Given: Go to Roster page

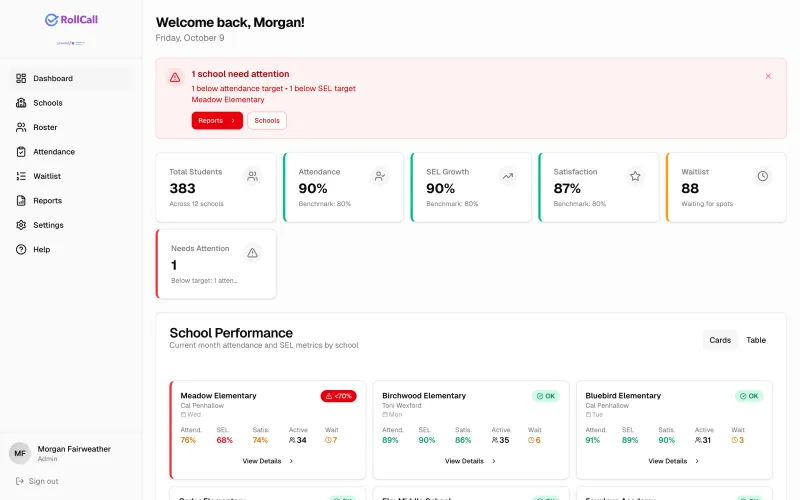Looking at the screenshot, I should [x=71, y=127].
